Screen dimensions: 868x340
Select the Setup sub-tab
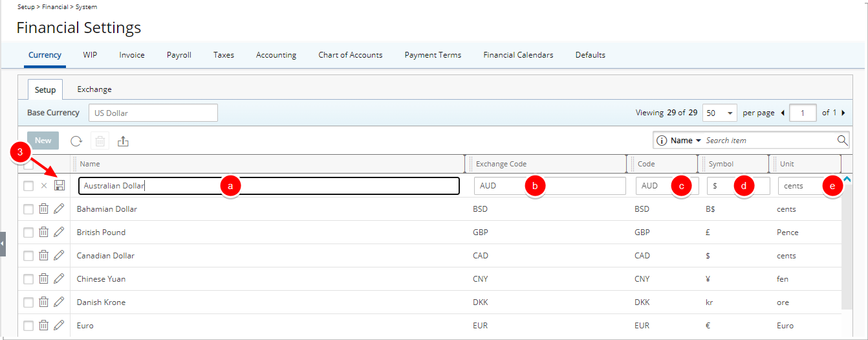coord(45,89)
